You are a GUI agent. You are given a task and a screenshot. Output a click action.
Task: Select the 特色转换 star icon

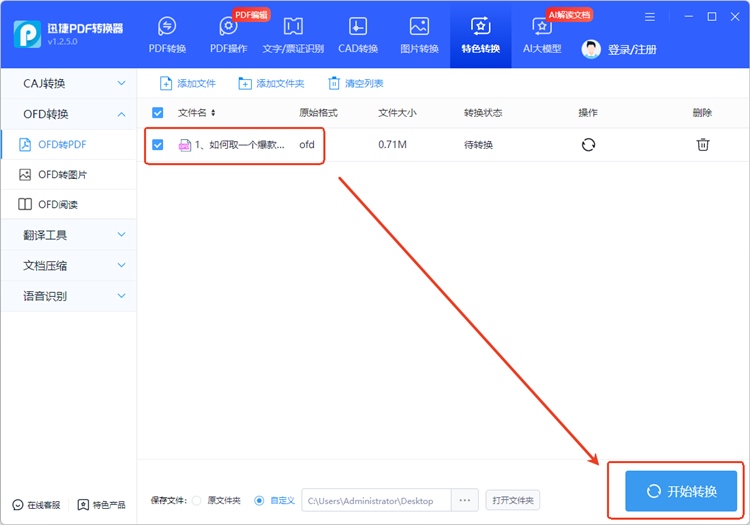pos(481,26)
